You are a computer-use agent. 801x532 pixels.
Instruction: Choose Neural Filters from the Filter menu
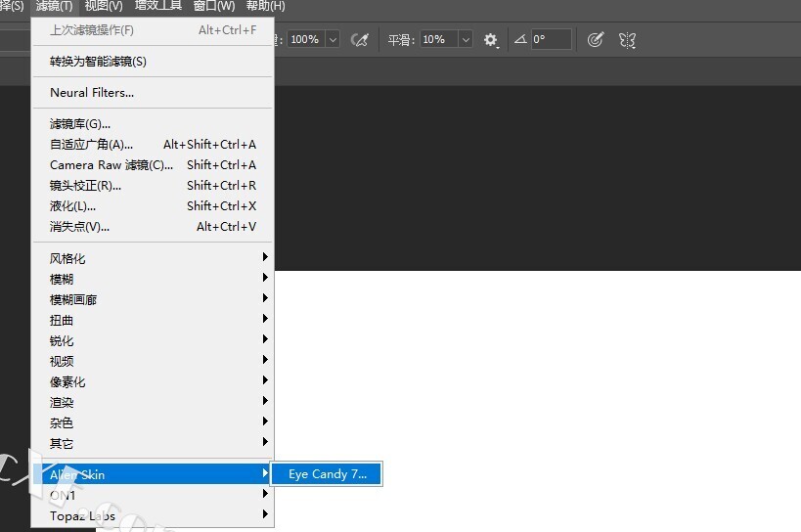(92, 93)
